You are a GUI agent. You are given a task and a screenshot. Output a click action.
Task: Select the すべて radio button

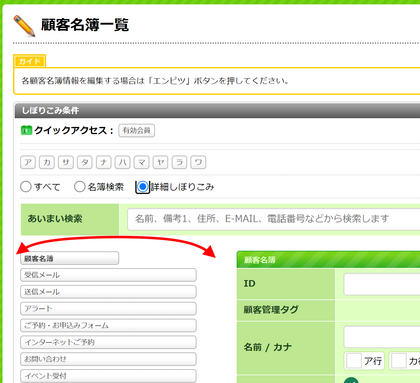point(26,187)
